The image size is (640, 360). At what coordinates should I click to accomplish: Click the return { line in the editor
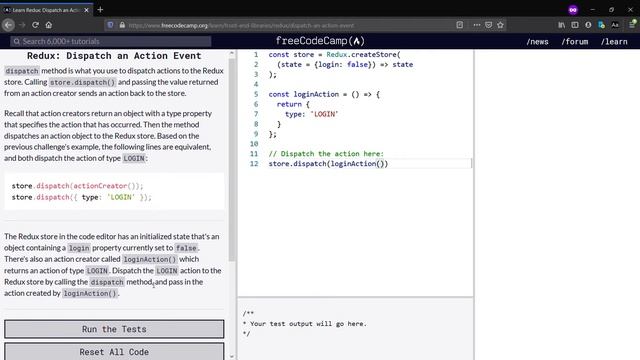[293, 104]
